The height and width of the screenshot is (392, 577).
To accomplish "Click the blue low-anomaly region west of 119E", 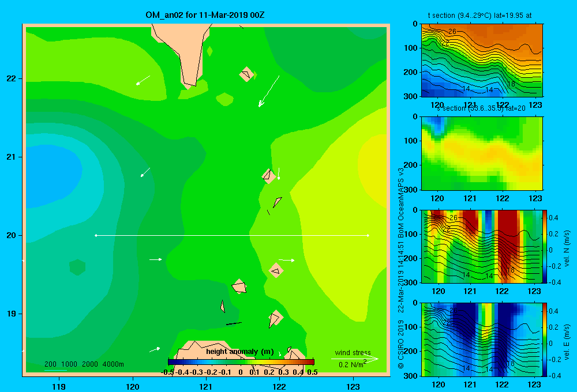I will pos(51,176).
